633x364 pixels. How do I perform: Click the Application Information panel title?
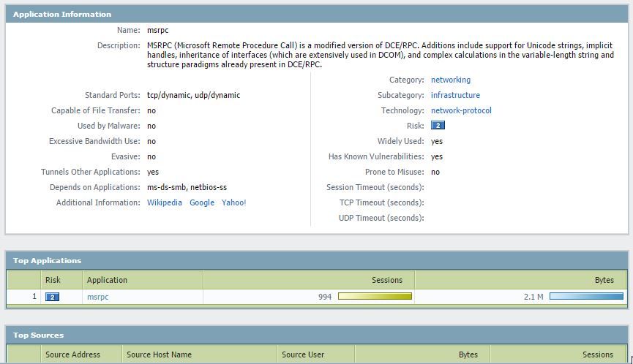point(62,14)
